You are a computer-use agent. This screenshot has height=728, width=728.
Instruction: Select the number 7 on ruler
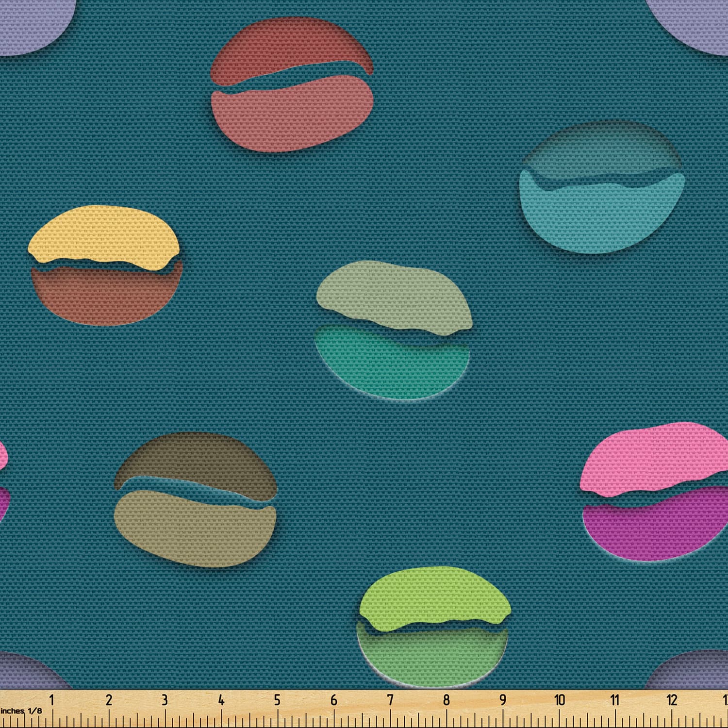coord(390,700)
